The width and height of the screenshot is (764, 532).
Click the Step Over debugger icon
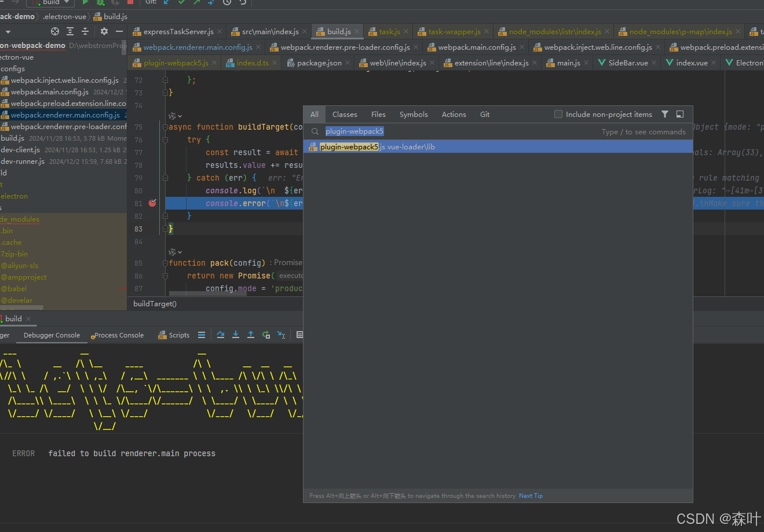point(221,335)
